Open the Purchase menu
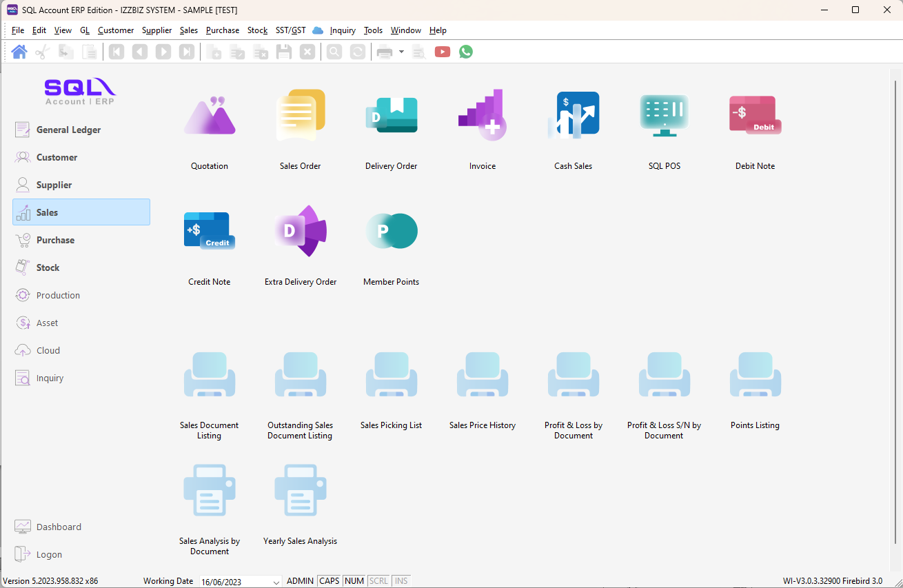 pyautogui.click(x=223, y=30)
